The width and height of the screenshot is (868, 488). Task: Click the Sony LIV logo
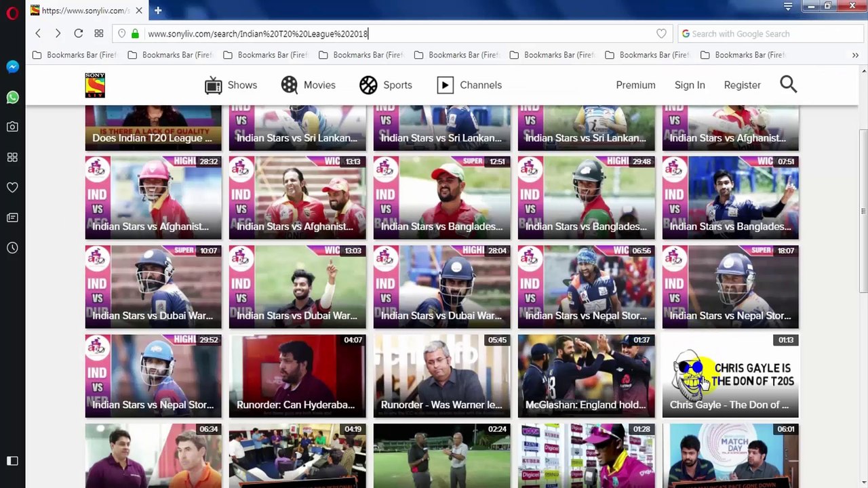95,85
